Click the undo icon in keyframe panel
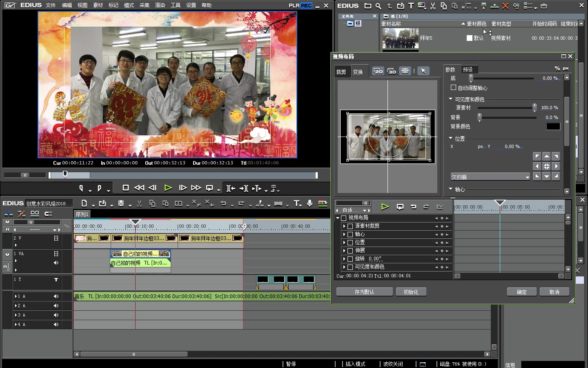 pyautogui.click(x=413, y=206)
